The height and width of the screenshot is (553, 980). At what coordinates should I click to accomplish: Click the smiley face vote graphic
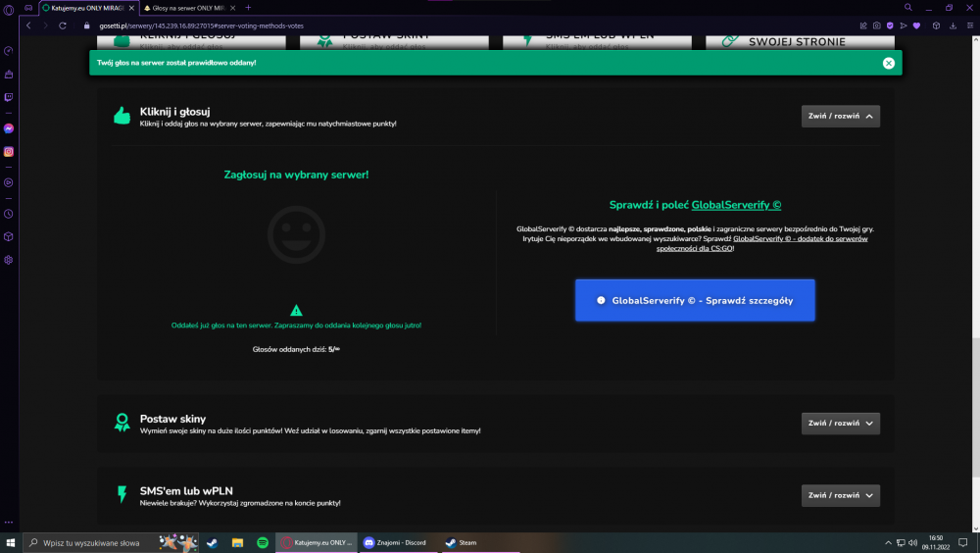point(296,234)
